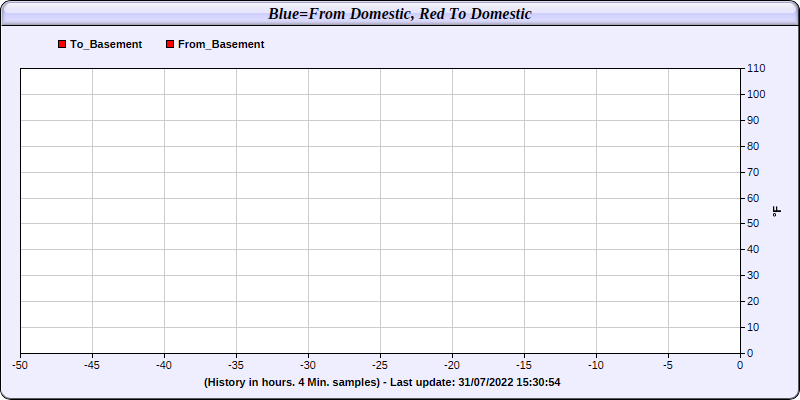Click the To_Basement legend label
Image resolution: width=800 pixels, height=400 pixels.
coord(106,44)
